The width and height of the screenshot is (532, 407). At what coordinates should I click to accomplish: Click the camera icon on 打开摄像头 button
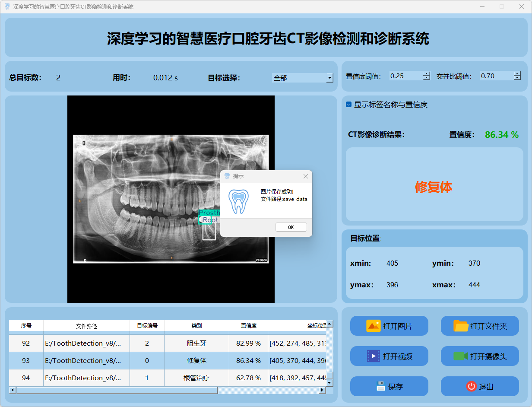(x=461, y=356)
